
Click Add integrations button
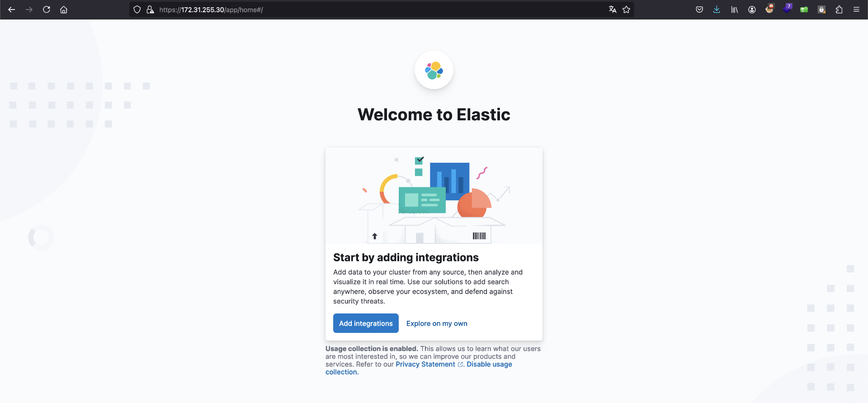point(366,323)
